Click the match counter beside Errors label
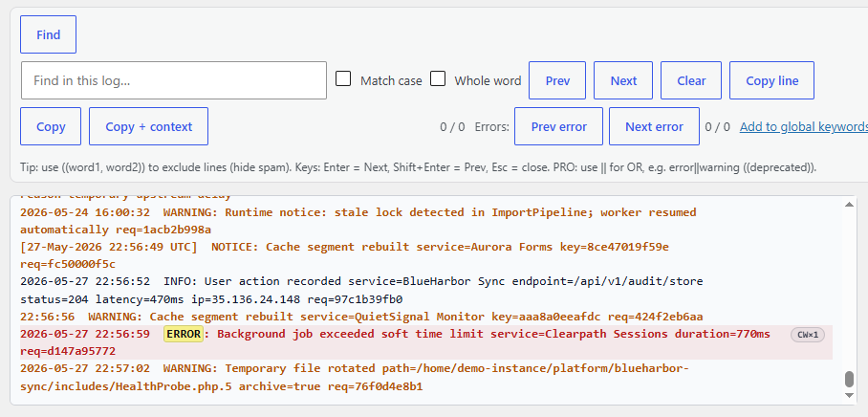868x417 pixels. coord(452,127)
